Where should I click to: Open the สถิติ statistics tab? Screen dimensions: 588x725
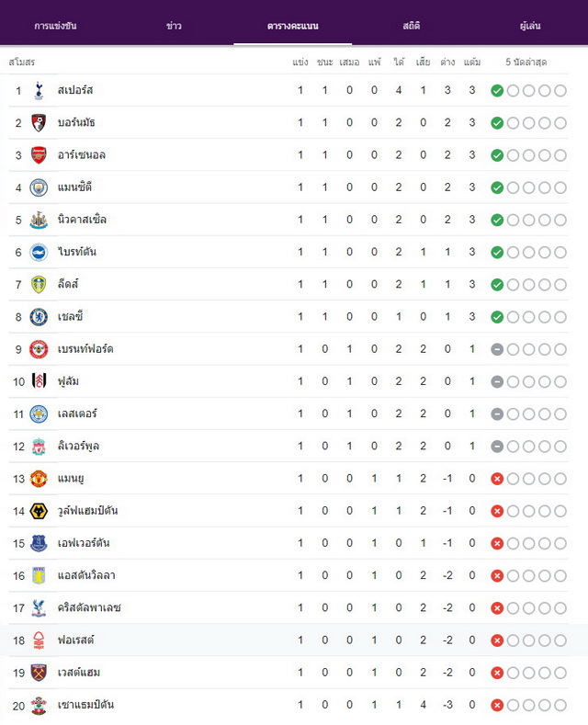[411, 26]
